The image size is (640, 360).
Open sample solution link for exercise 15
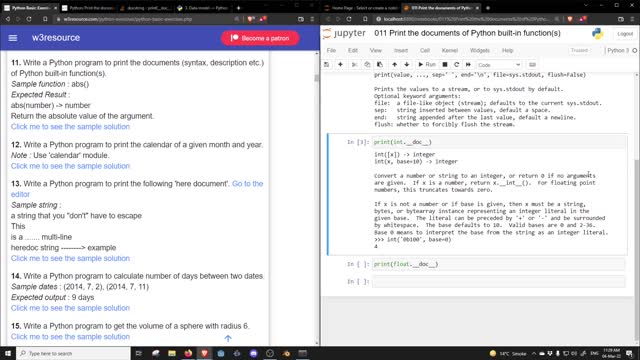tap(70, 336)
